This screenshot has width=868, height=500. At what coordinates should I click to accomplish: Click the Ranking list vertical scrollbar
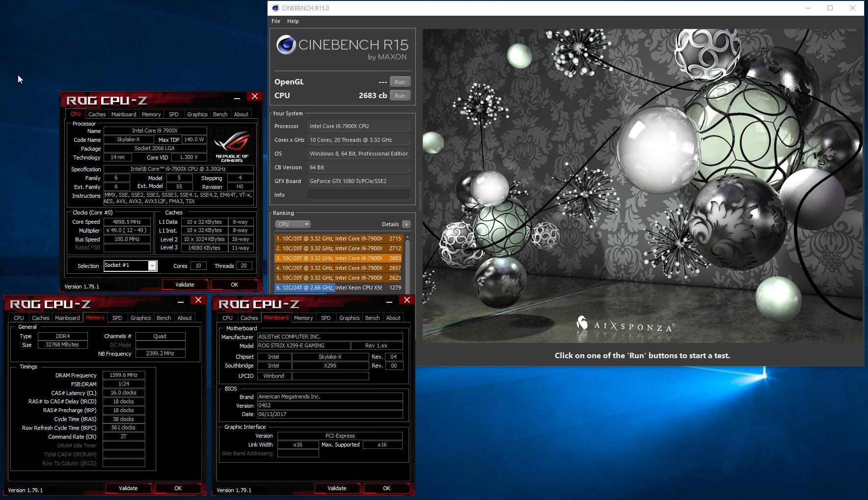407,263
